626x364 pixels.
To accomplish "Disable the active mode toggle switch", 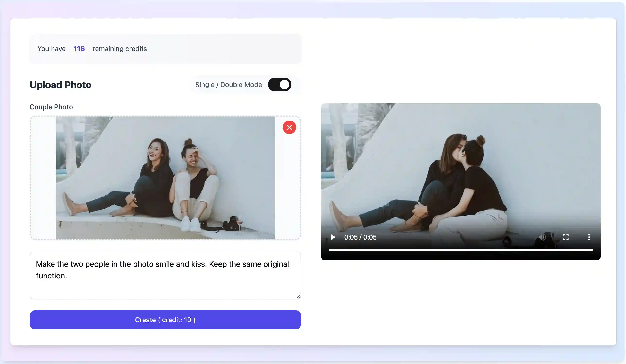I will pos(279,85).
